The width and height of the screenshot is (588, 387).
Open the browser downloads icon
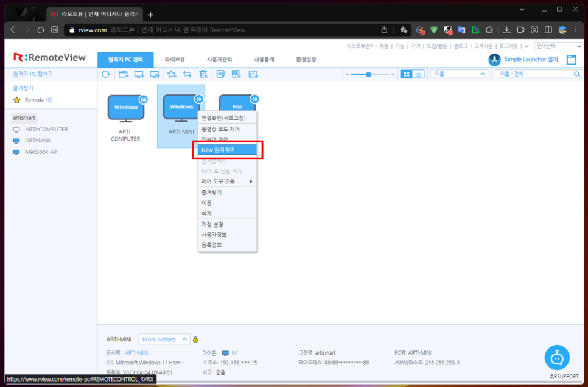coord(506,30)
